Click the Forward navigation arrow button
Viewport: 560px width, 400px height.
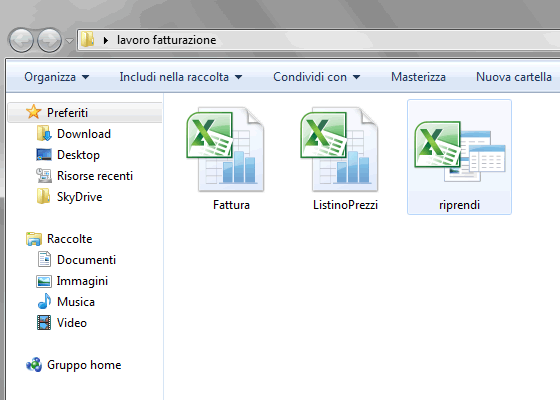50,40
